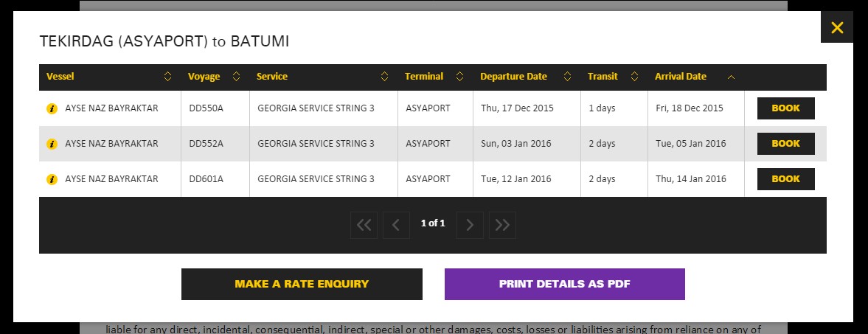Viewport: 868px width, 334px height.
Task: Book the 17 Dec 2015 departure
Action: tap(785, 108)
